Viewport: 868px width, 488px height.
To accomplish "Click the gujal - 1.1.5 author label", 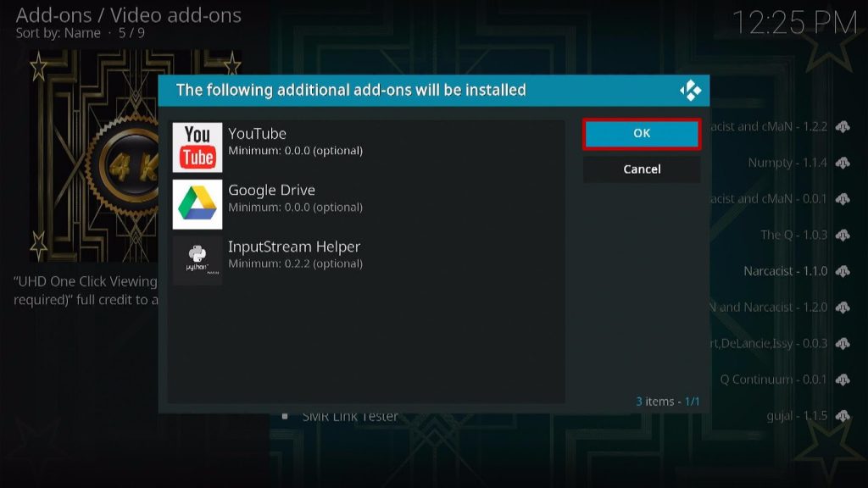I will pos(797,416).
